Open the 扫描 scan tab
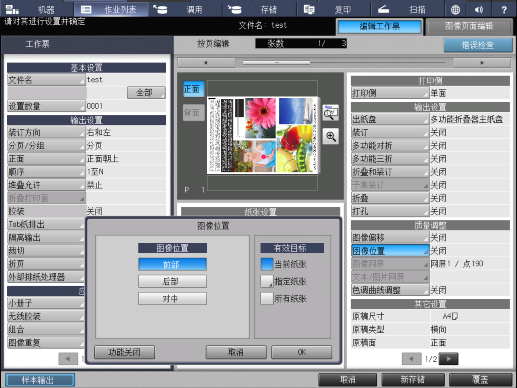This screenshot has height=388, width=517. 408,9
